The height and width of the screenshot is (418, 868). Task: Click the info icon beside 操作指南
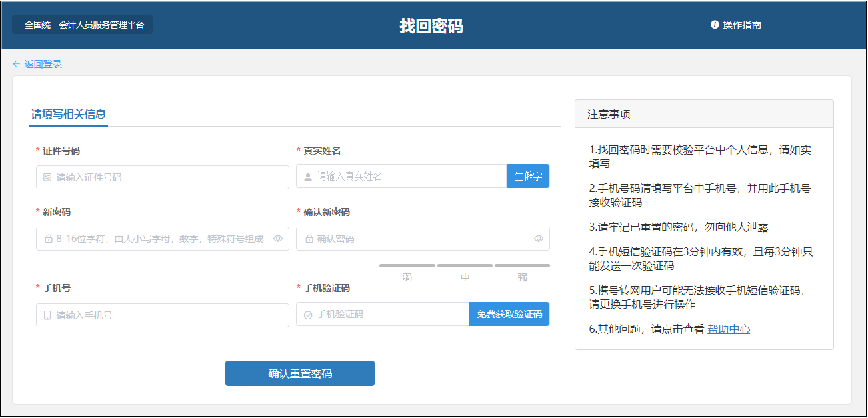click(715, 25)
